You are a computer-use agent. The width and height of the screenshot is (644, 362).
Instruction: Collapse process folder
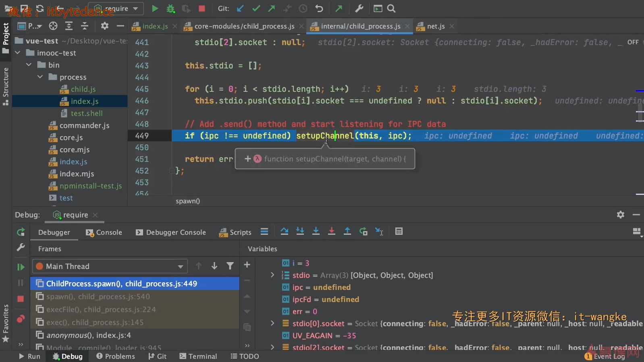[x=40, y=77]
